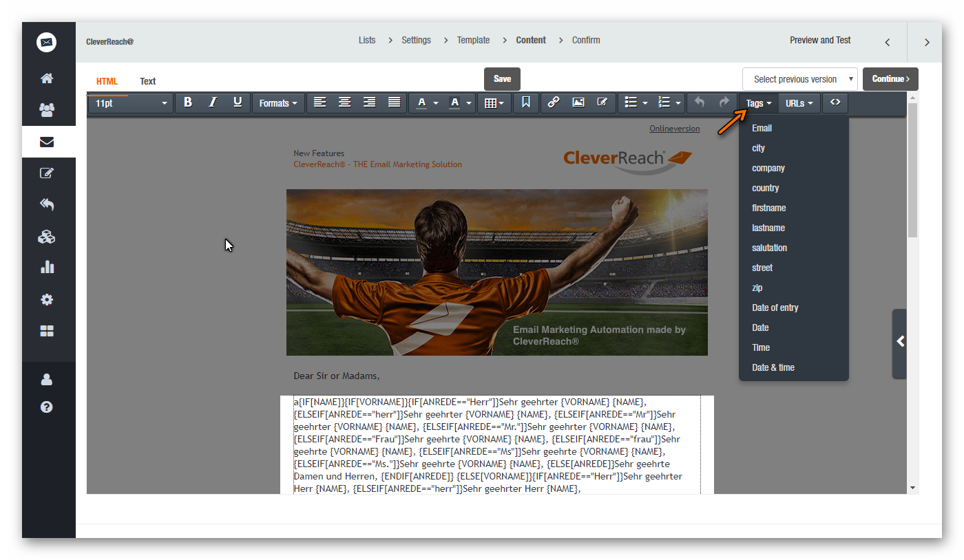Open the cubes icon in sidebar

point(47,237)
